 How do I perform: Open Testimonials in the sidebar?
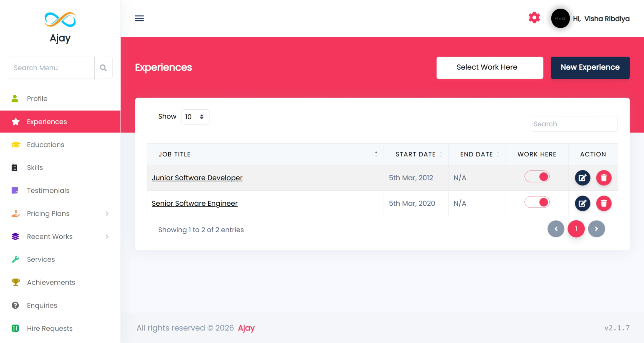(x=48, y=190)
